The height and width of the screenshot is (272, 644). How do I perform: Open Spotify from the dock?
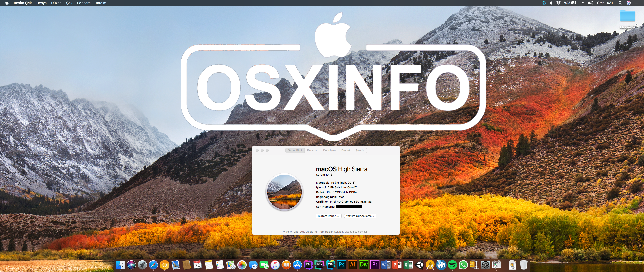pyautogui.click(x=452, y=265)
